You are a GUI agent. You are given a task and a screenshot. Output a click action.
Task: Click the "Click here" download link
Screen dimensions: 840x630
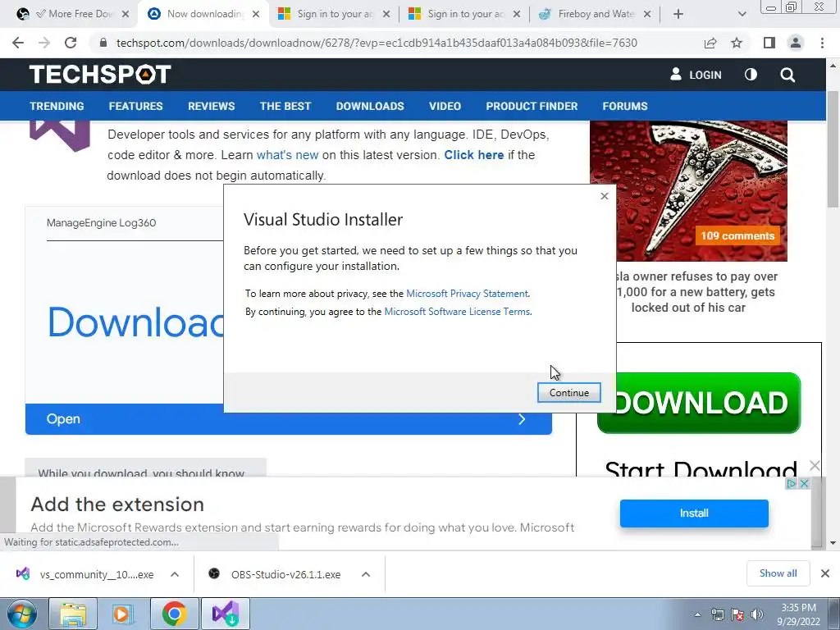pyautogui.click(x=473, y=155)
